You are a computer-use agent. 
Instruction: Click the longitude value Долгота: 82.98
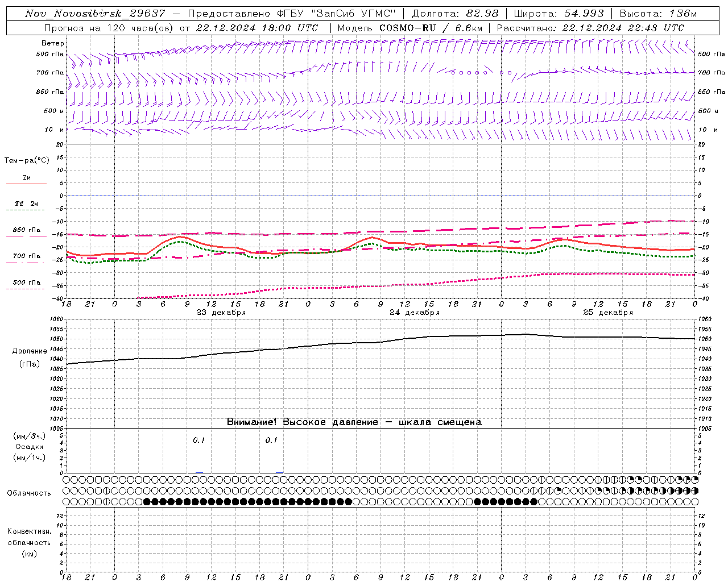[x=455, y=14]
